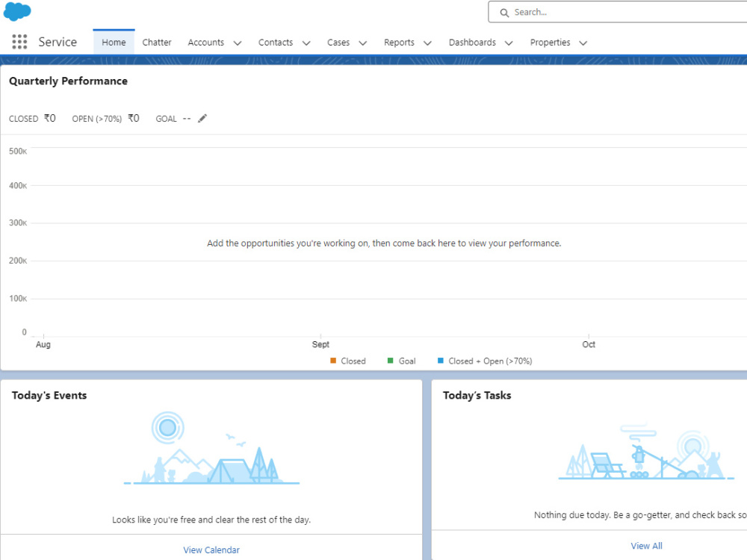Click the camping illustration in Today's Events
The height and width of the screenshot is (560, 747).
(x=211, y=448)
